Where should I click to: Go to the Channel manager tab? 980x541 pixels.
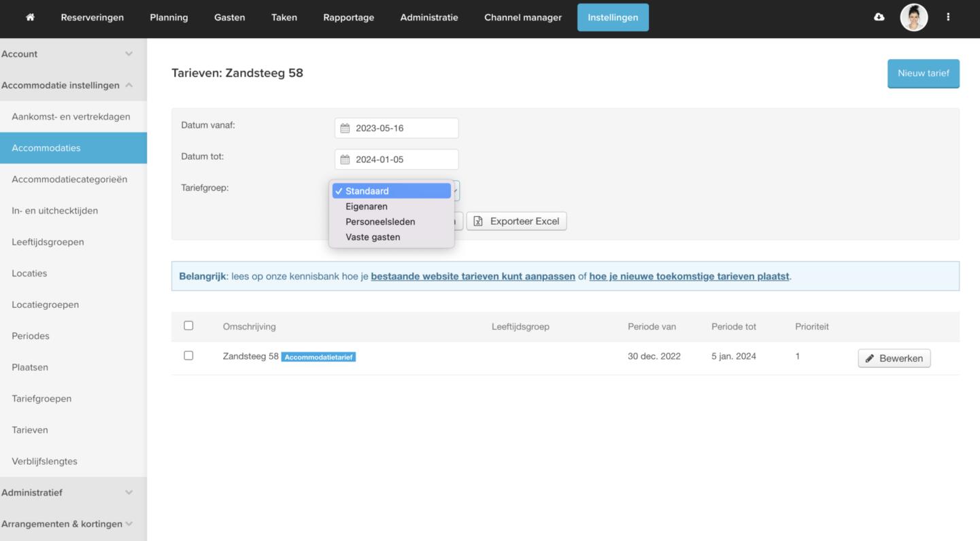[x=522, y=18]
